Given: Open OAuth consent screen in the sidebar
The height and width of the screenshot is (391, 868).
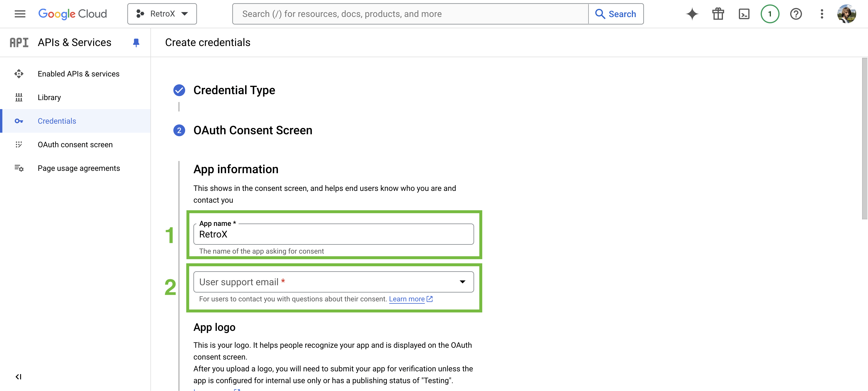Looking at the screenshot, I should [75, 145].
